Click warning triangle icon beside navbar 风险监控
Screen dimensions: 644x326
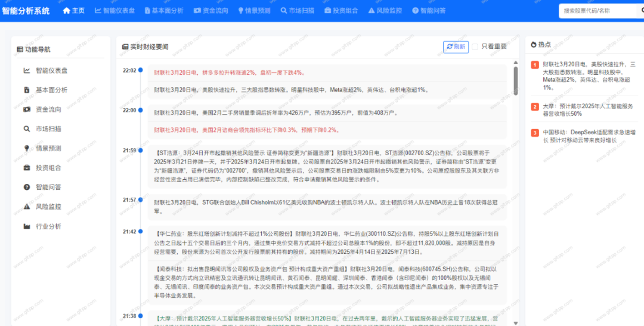[x=371, y=11]
